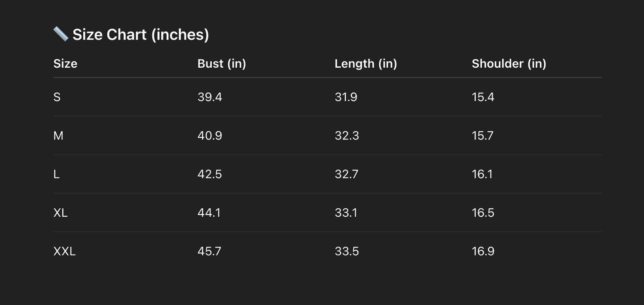The height and width of the screenshot is (305, 644).
Task: Click length value 32.3 for size M
Action: (x=346, y=135)
